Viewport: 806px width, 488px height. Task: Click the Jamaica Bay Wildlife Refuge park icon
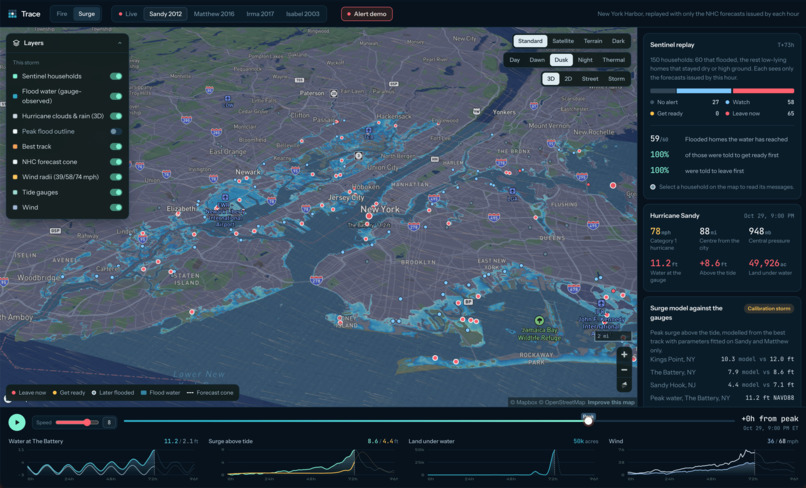click(x=539, y=321)
